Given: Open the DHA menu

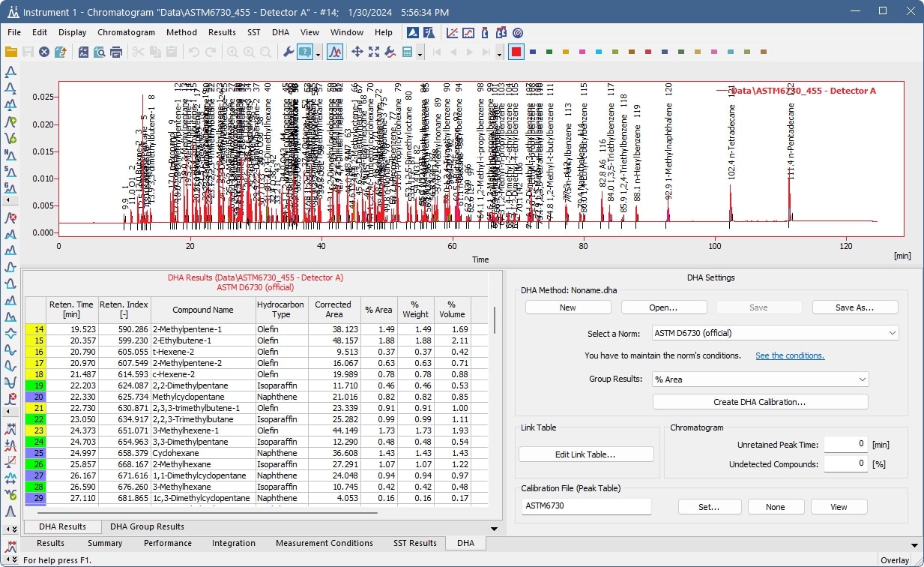Looking at the screenshot, I should [x=280, y=32].
